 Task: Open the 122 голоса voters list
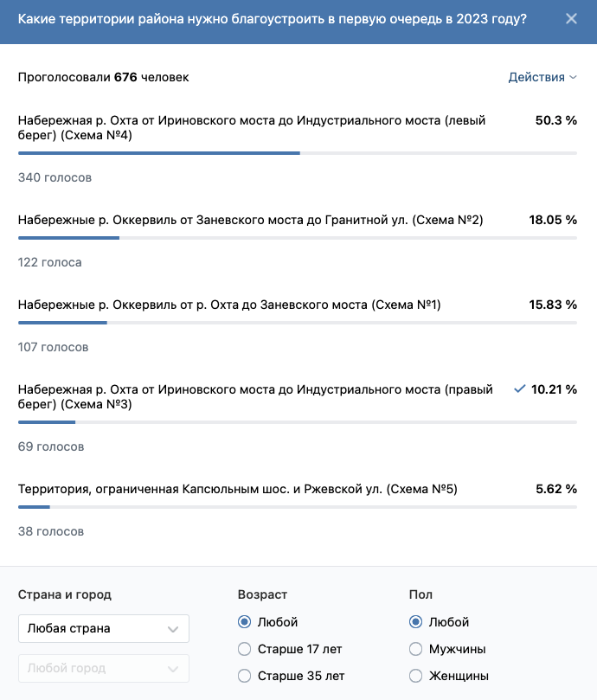point(49,262)
